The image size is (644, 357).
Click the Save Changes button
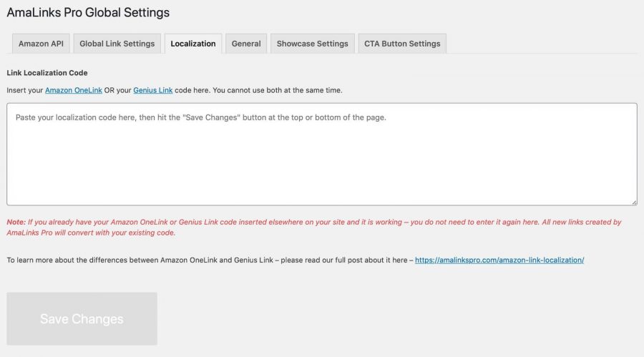point(82,319)
